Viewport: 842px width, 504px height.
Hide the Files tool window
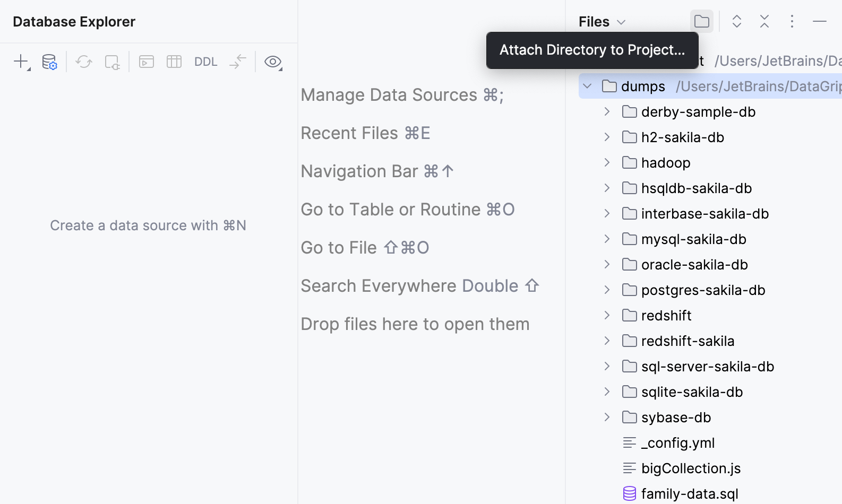820,21
